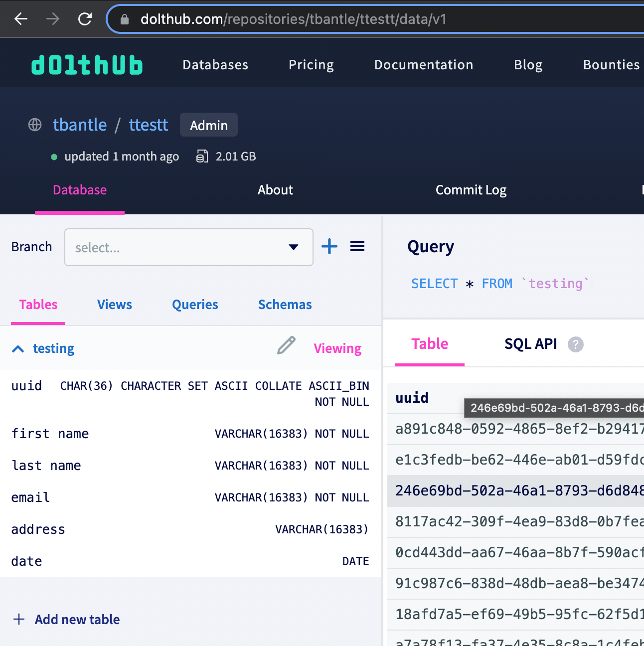Click the uuid cell starting 8117ac42
644x646 pixels.
click(519, 521)
